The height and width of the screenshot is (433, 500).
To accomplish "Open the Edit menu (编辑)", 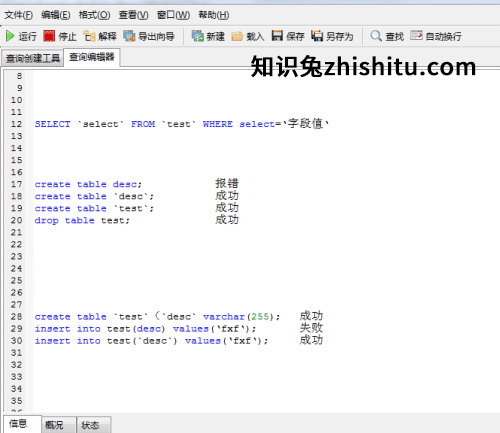I will coord(56,15).
